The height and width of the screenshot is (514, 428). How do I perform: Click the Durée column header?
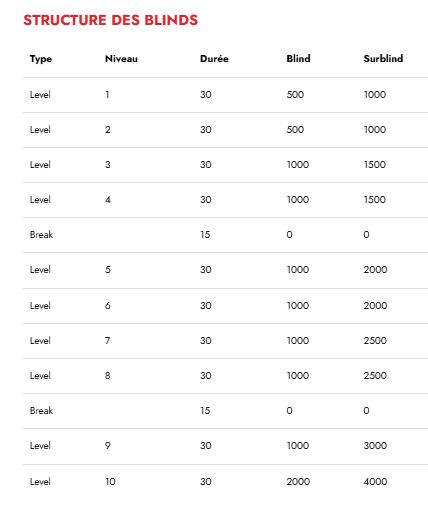coord(214,59)
